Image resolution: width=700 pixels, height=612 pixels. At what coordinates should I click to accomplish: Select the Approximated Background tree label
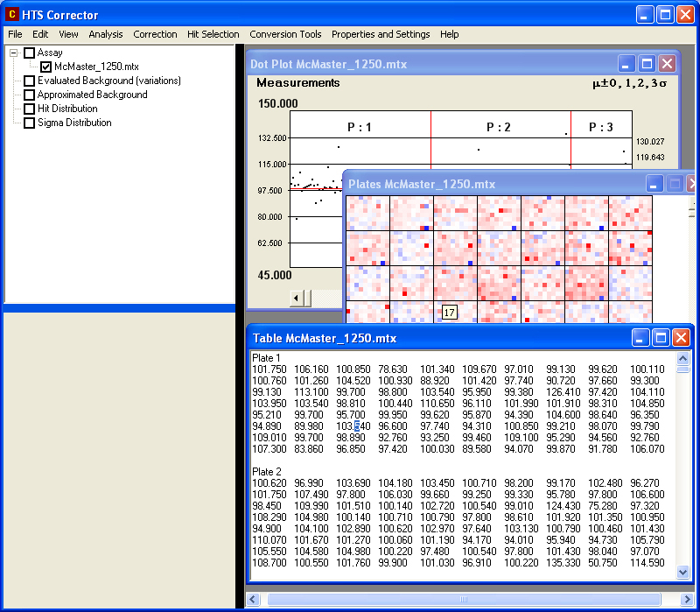93,95
